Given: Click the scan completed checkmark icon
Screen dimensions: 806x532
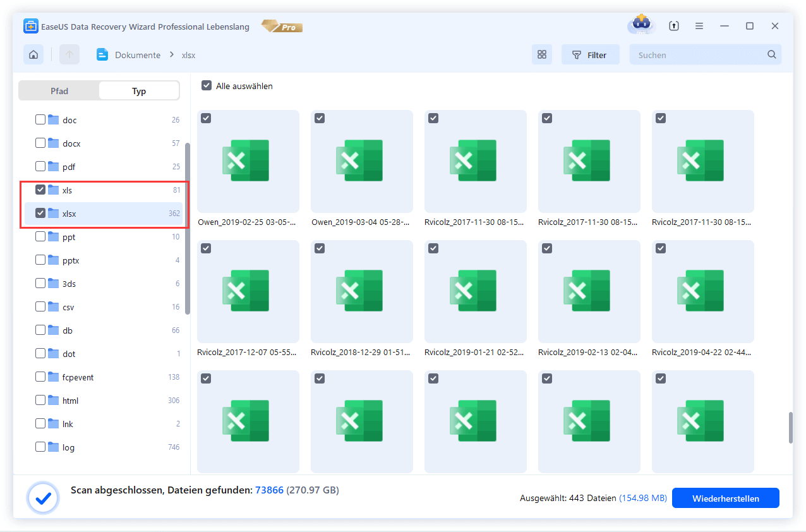Looking at the screenshot, I should pyautogui.click(x=43, y=499).
